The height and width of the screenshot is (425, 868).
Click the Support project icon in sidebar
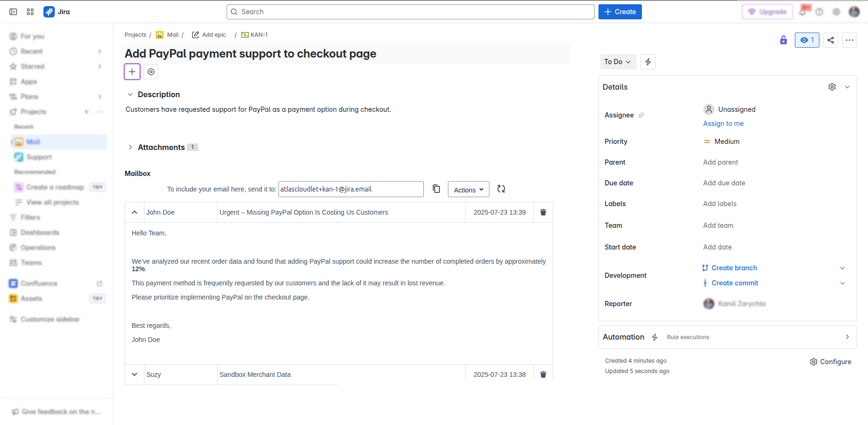point(19,157)
